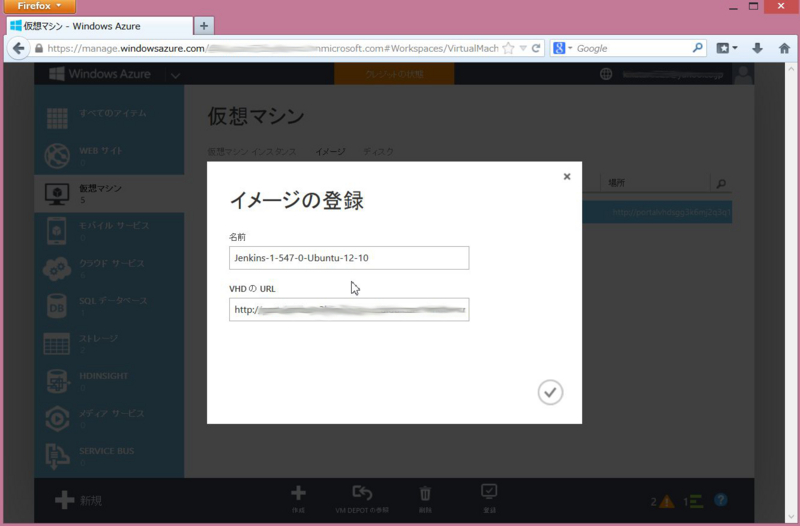Open a new browser tab
800x526 pixels.
point(204,26)
